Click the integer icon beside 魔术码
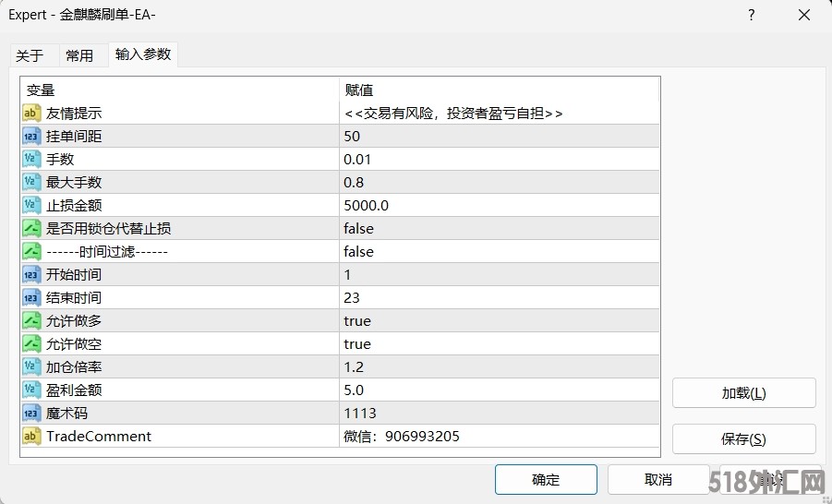 31,414
